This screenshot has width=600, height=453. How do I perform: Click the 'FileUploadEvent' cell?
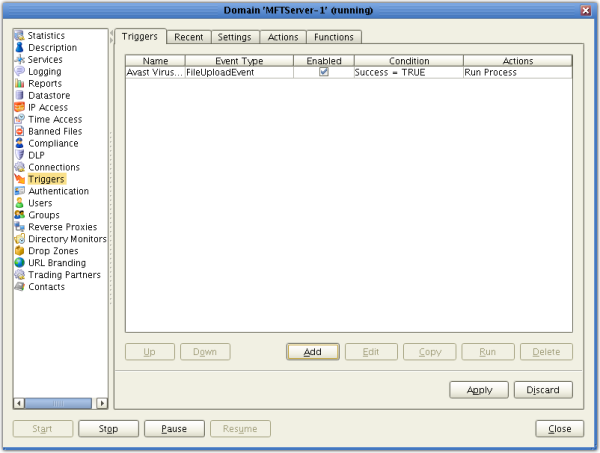click(x=239, y=72)
